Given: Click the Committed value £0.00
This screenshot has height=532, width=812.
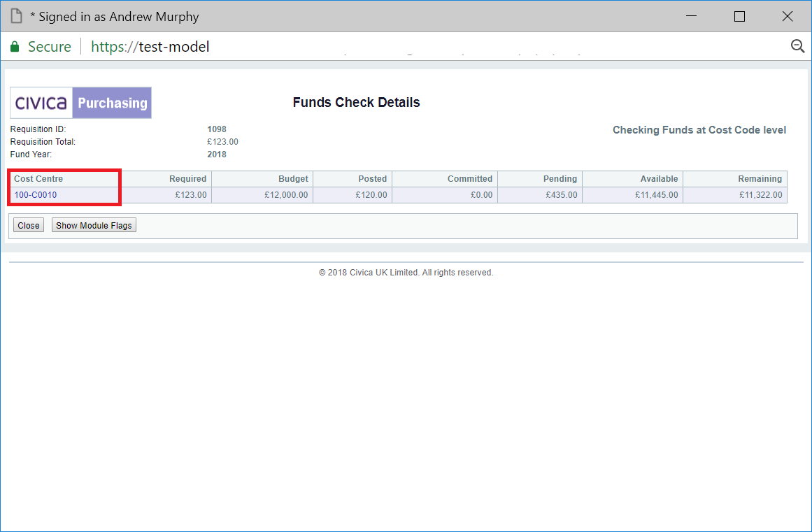Looking at the screenshot, I should click(482, 195).
